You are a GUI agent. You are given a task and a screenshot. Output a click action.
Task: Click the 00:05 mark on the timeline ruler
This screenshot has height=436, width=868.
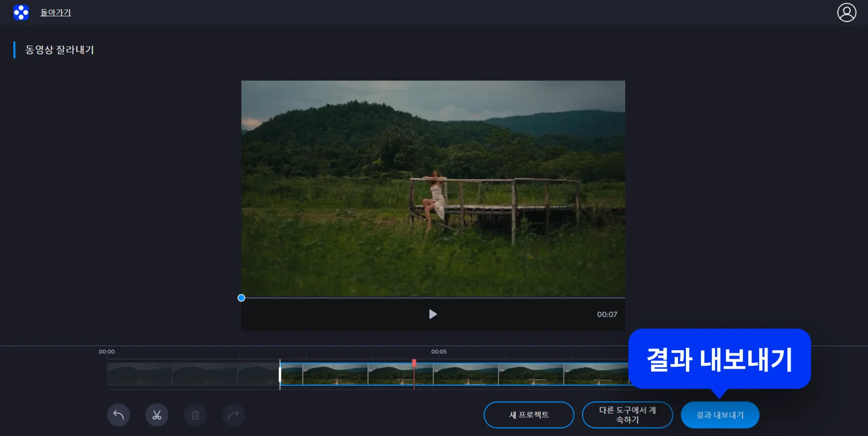point(439,352)
